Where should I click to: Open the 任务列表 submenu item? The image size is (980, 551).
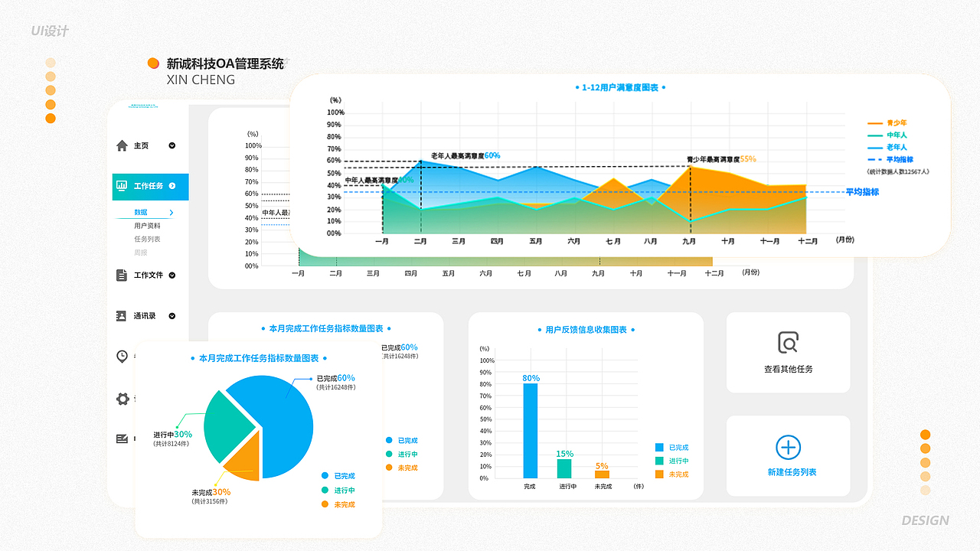tap(147, 239)
